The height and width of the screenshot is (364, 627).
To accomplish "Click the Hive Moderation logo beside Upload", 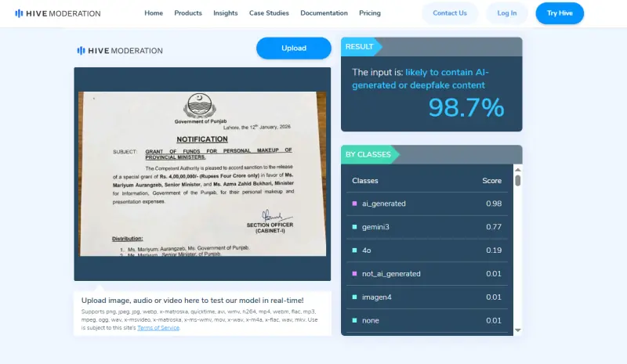I will 120,51.
